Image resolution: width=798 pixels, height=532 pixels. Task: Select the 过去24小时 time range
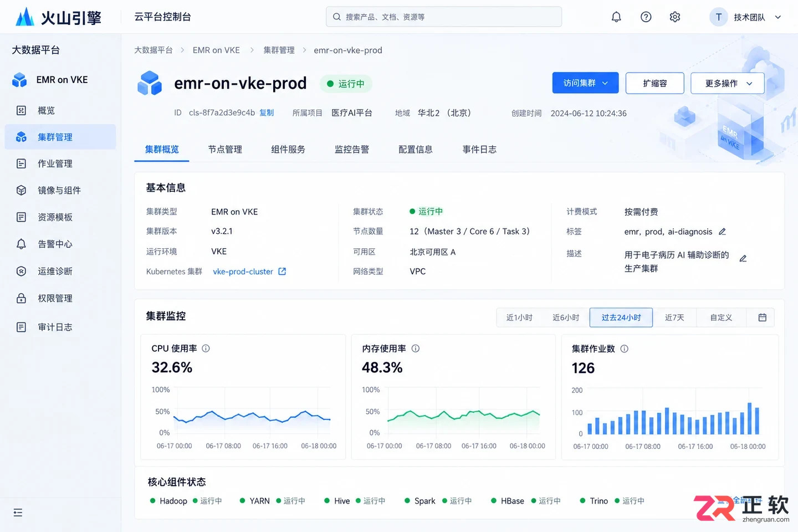coord(621,318)
